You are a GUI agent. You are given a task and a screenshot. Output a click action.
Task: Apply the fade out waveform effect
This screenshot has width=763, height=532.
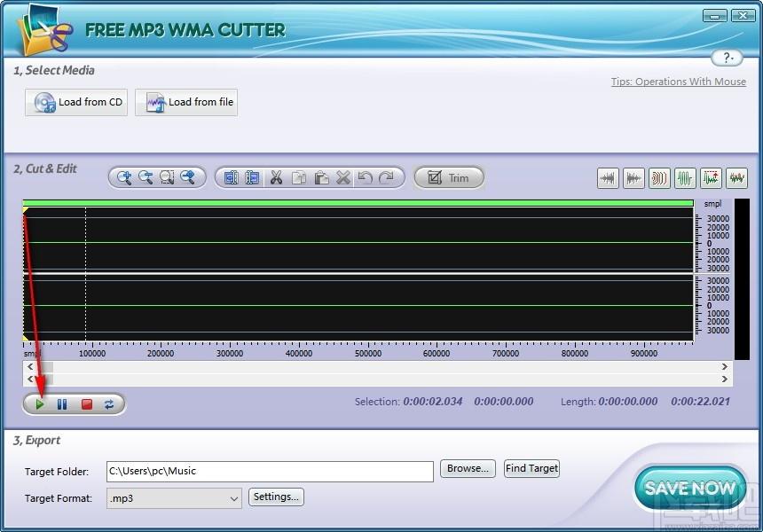tap(633, 178)
